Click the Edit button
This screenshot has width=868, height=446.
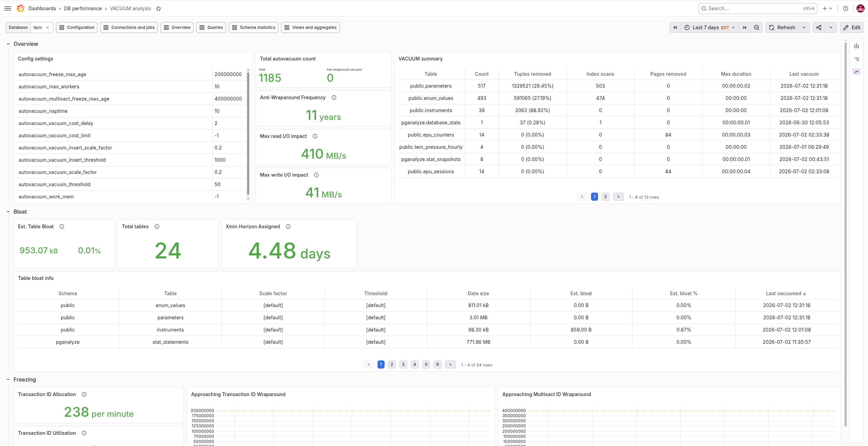click(x=852, y=28)
